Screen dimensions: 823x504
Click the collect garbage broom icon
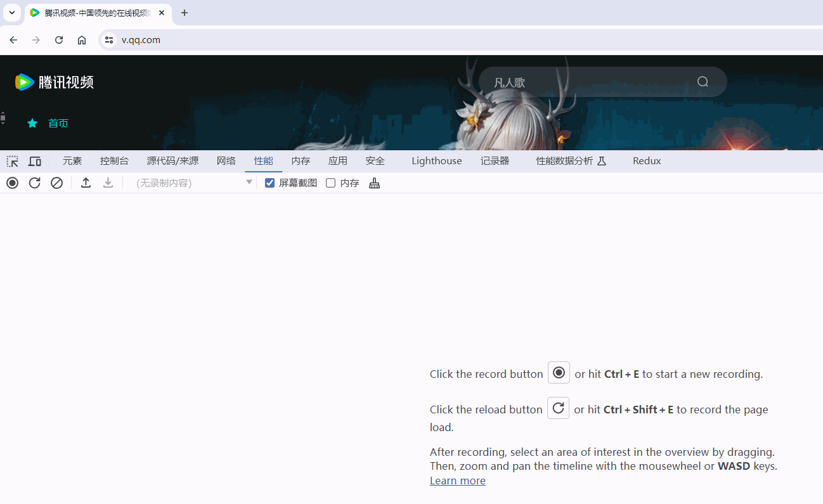click(375, 183)
